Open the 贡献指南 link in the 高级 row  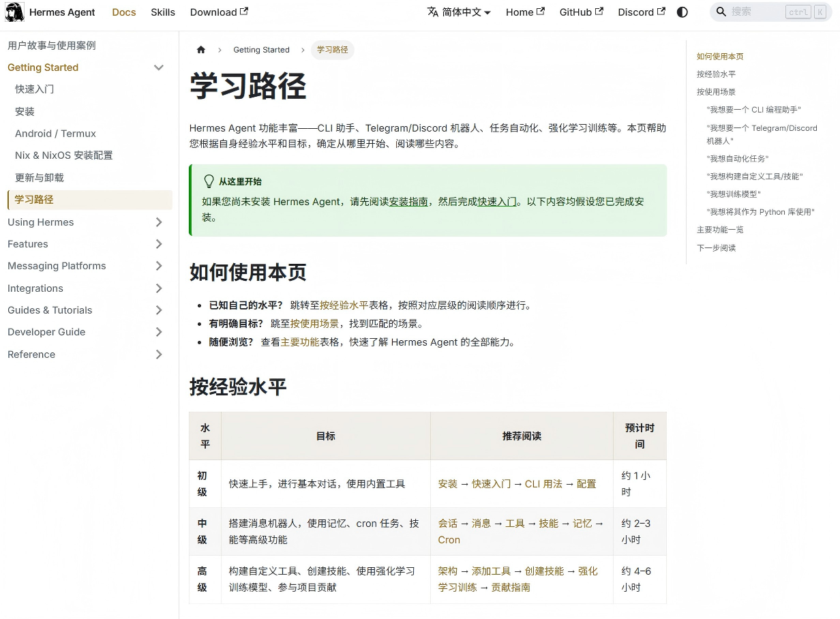click(511, 588)
